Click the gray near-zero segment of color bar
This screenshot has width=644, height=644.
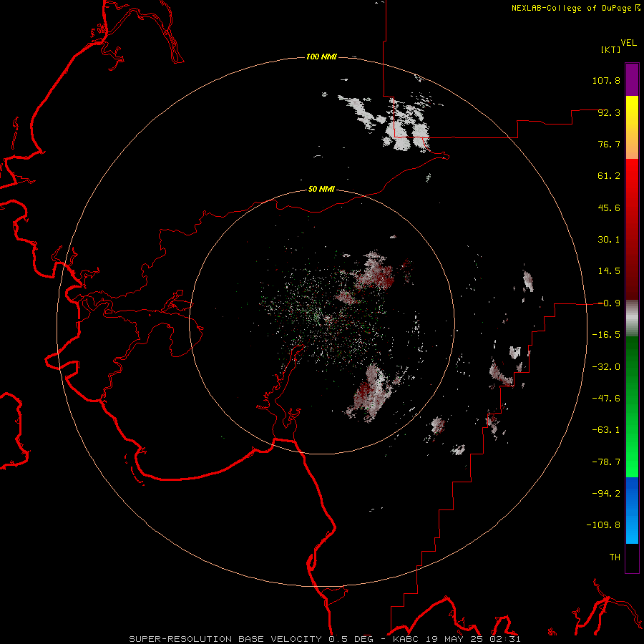(632, 318)
